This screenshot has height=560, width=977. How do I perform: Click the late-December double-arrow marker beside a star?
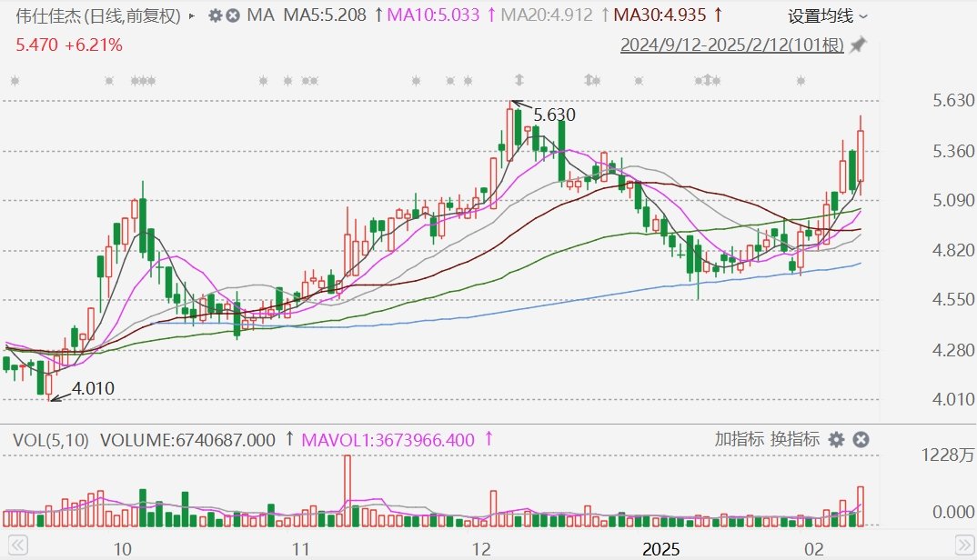pyautogui.click(x=589, y=80)
